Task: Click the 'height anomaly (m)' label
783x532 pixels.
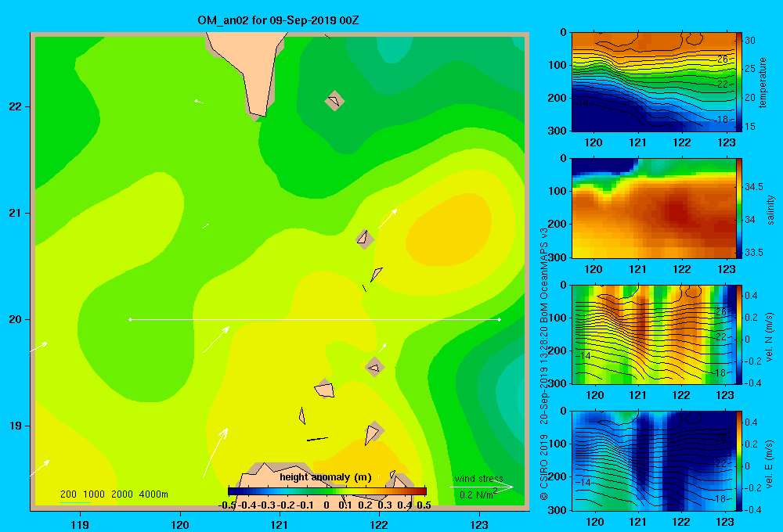Action: coord(326,477)
